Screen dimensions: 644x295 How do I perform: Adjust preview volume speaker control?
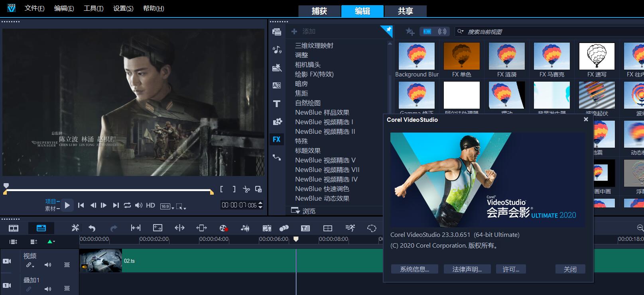[139, 205]
